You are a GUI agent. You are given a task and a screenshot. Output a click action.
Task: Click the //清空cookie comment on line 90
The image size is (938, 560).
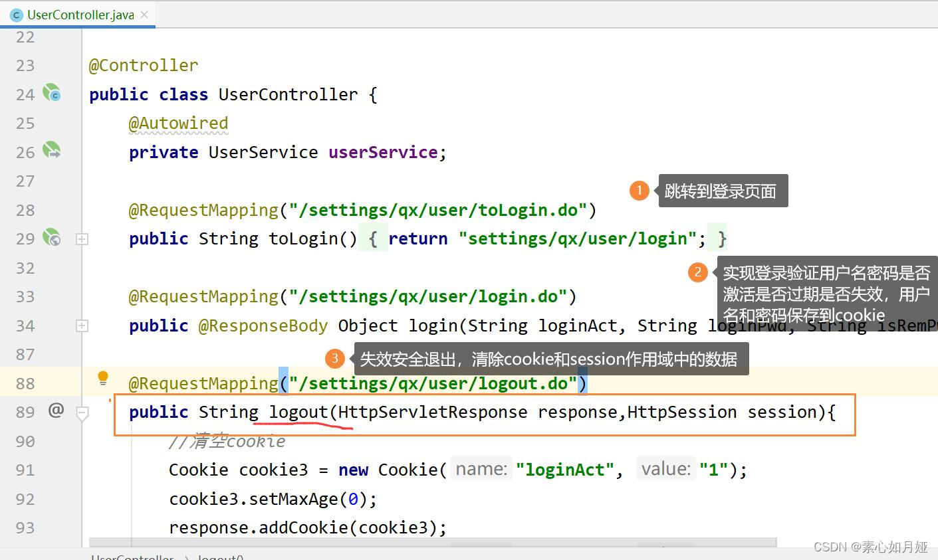tap(227, 441)
